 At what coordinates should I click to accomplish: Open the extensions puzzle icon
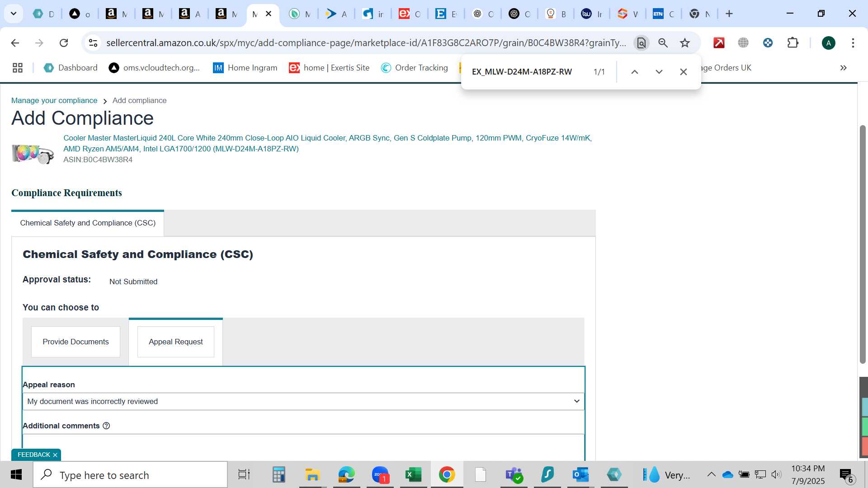click(x=793, y=43)
